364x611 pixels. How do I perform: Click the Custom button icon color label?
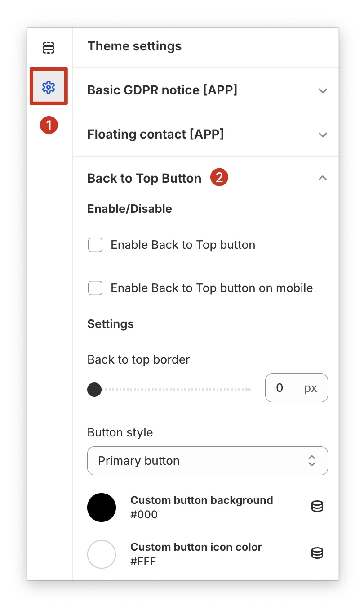[196, 547]
